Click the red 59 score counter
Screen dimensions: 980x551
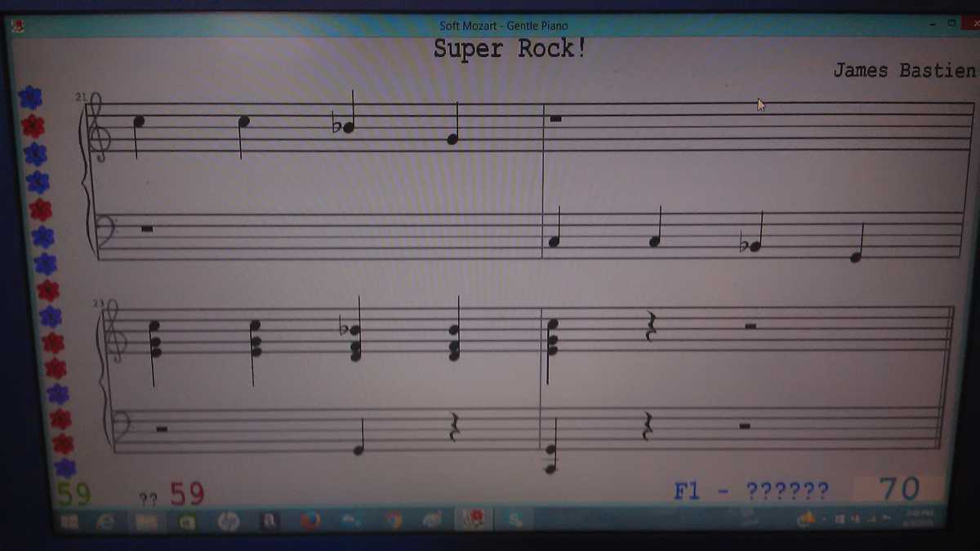coord(187,493)
